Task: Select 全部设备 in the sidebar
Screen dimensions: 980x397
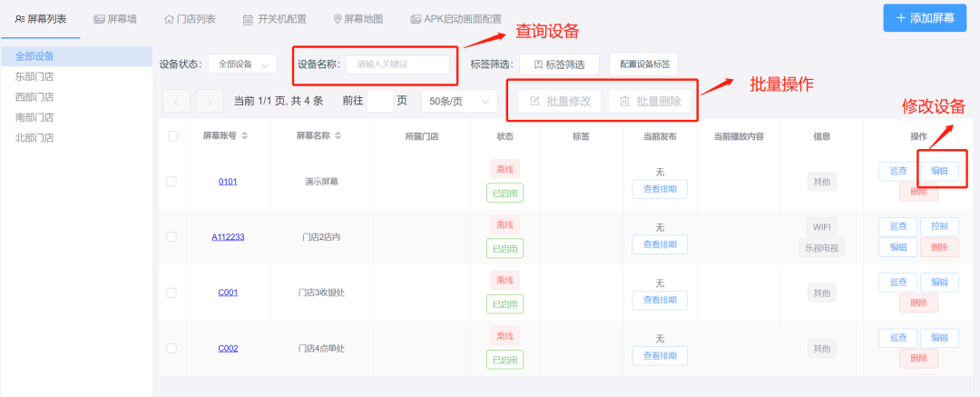Action: coord(76,56)
